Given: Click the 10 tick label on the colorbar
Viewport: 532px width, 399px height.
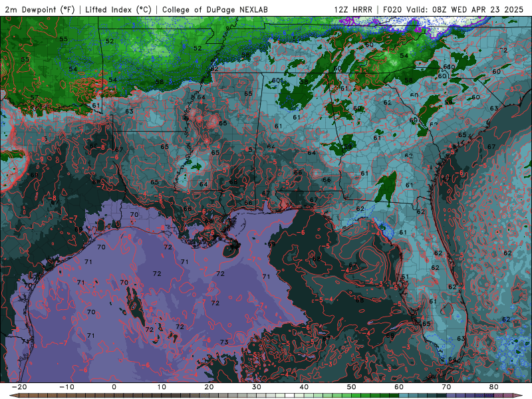Looking at the screenshot, I should click(x=162, y=387).
